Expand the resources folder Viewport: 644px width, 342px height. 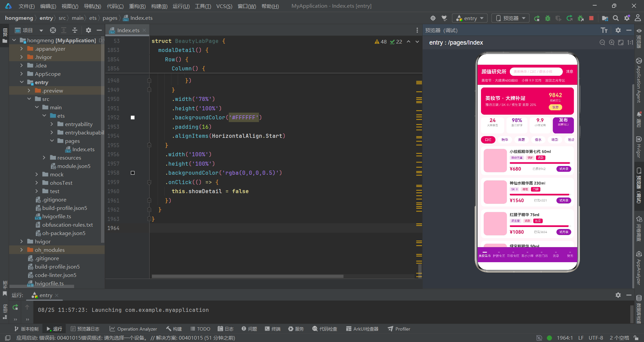point(44,158)
